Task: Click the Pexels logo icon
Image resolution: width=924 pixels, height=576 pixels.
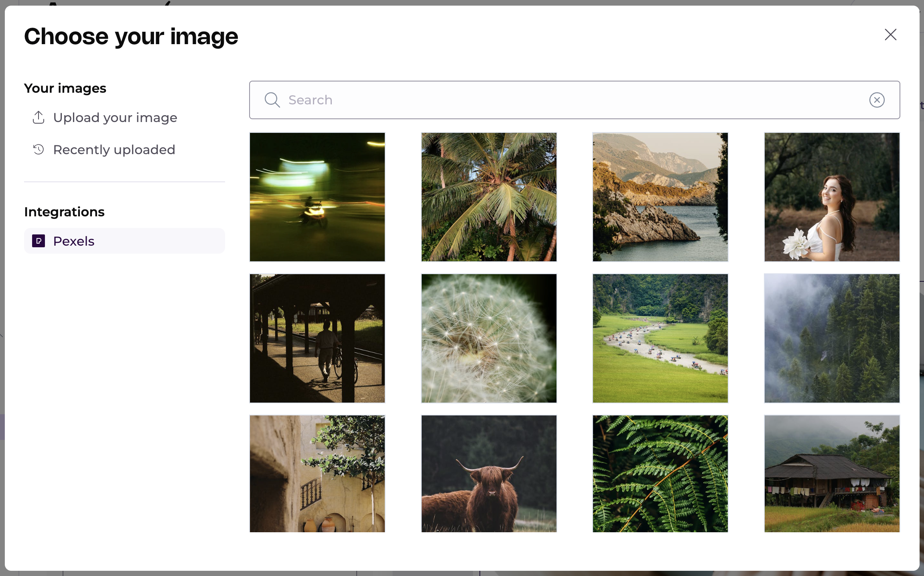Action: pos(39,241)
